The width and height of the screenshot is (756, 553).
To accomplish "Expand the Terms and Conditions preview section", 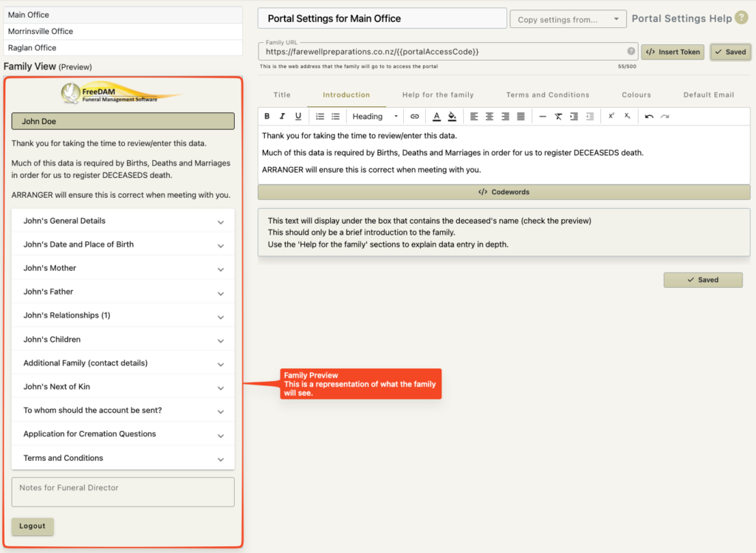I will tap(123, 458).
